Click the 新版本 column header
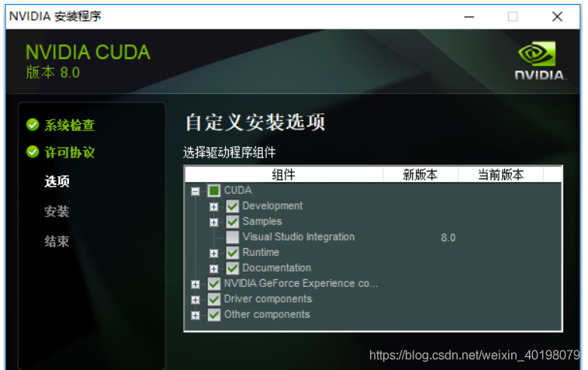This screenshot has width=588, height=370. click(x=420, y=175)
